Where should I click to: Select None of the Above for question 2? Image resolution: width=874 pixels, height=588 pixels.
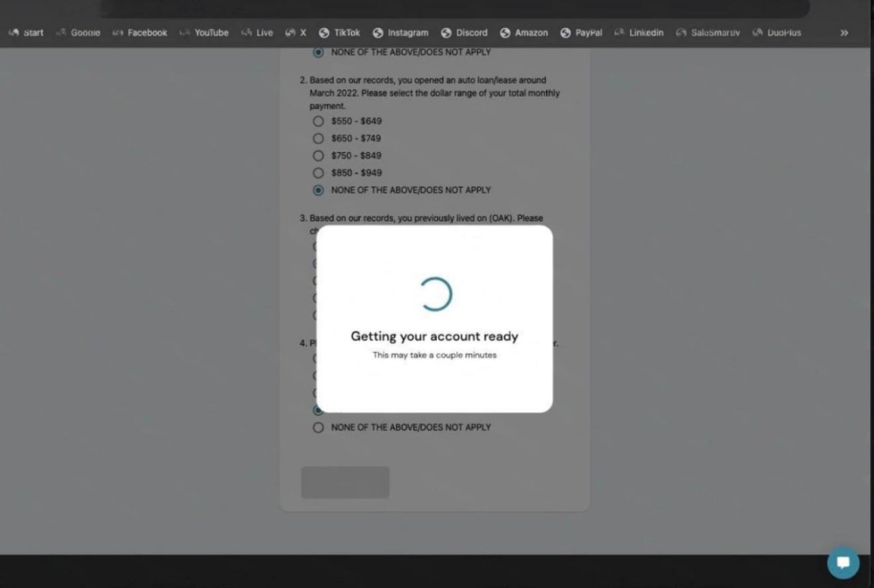[x=318, y=190]
